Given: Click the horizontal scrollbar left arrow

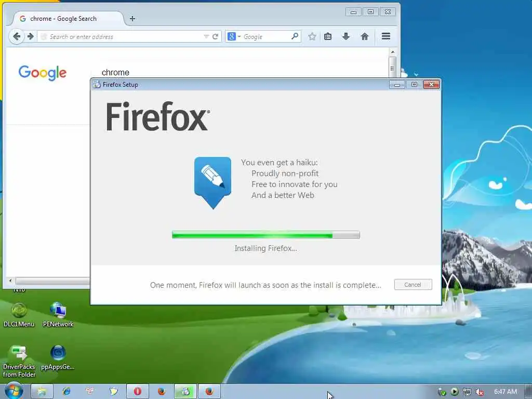Looking at the screenshot, I should coord(10,281).
